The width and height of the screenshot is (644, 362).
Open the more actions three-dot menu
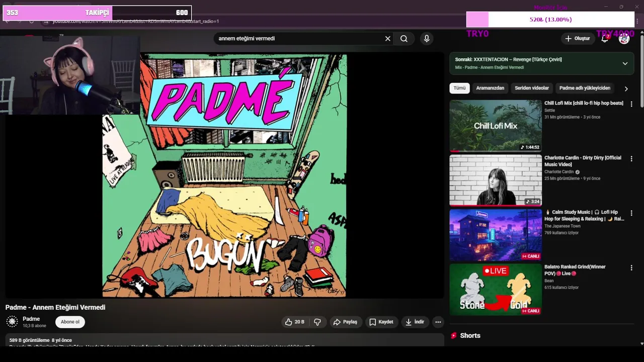[x=438, y=322]
